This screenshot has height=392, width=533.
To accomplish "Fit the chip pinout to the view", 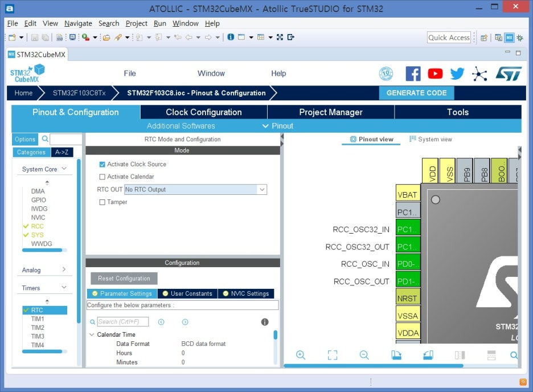I will (333, 355).
